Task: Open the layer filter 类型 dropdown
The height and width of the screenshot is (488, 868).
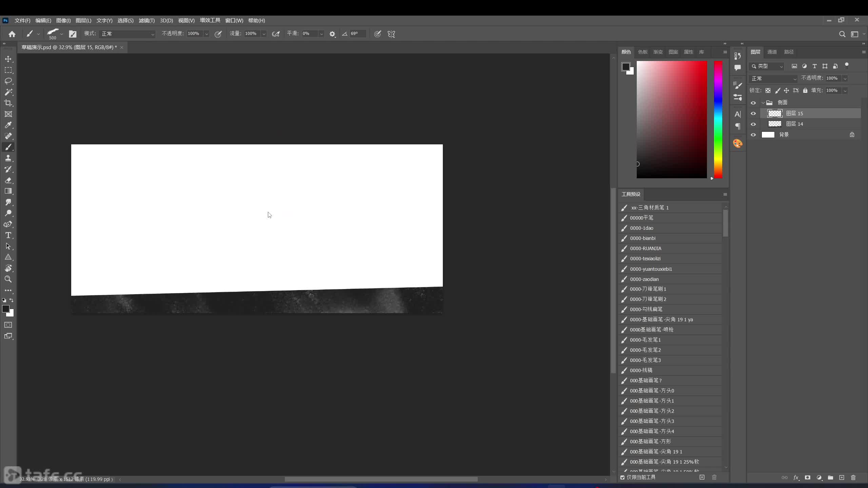Action: pyautogui.click(x=767, y=66)
